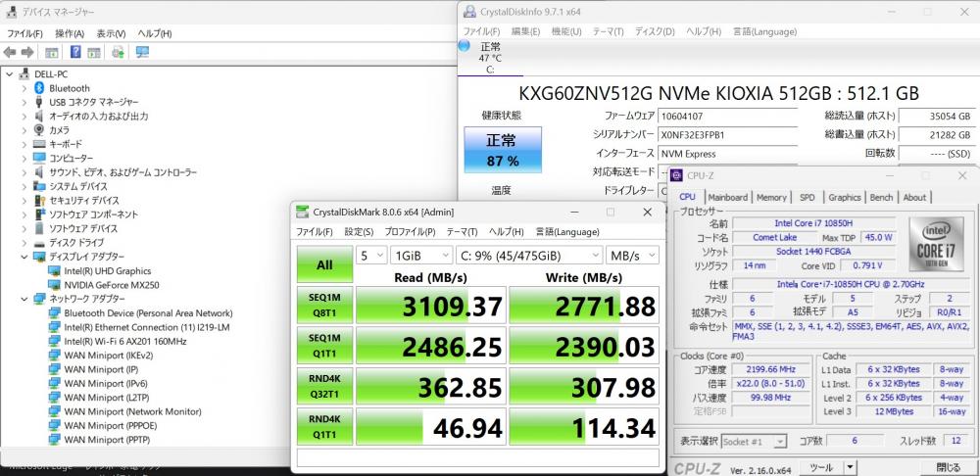Expand the ディスク ドライブ node
Image resolution: width=980 pixels, height=476 pixels.
24,242
